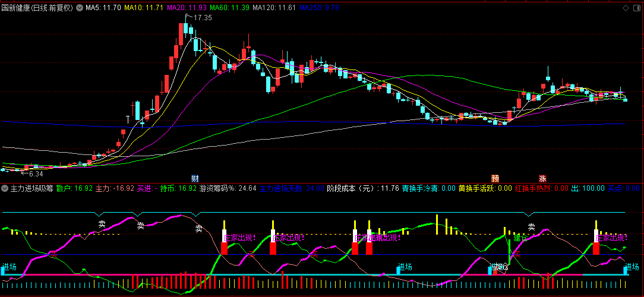This screenshot has width=644, height=297.
Task: Select the MA60: 11.39 label
Action: pos(229,8)
